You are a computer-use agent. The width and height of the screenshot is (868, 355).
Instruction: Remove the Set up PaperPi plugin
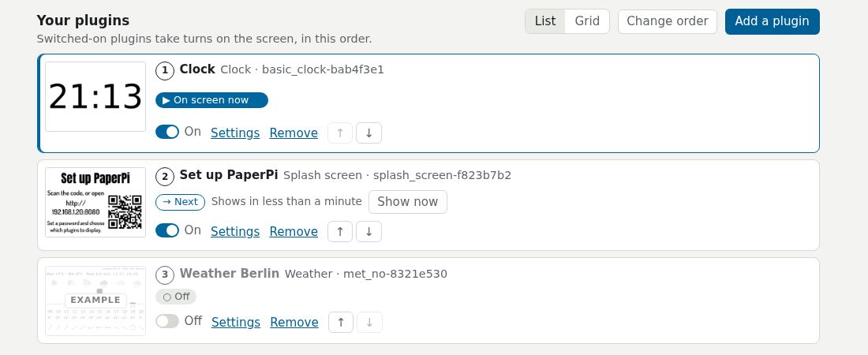click(294, 231)
